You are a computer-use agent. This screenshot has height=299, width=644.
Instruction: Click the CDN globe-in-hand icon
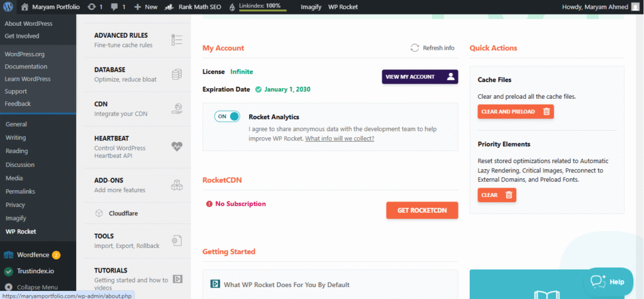177,109
